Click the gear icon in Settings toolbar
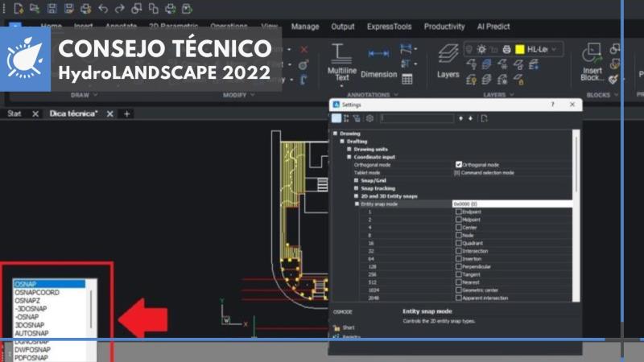Screen dimensions: 644x362 pos(369,118)
